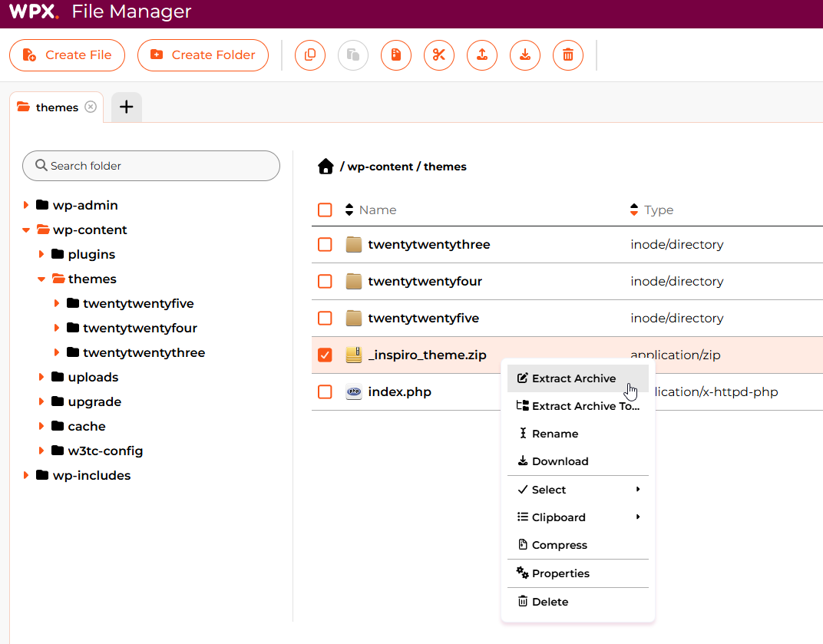Viewport: 823px width, 644px height.
Task: Check the twentytwentyfour row checkbox
Action: coord(325,282)
